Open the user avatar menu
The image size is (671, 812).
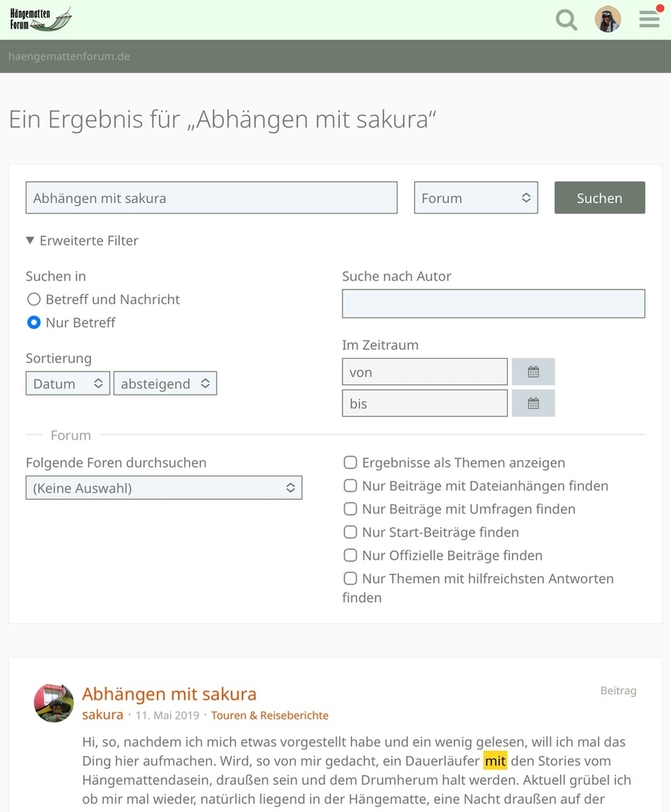tap(608, 20)
